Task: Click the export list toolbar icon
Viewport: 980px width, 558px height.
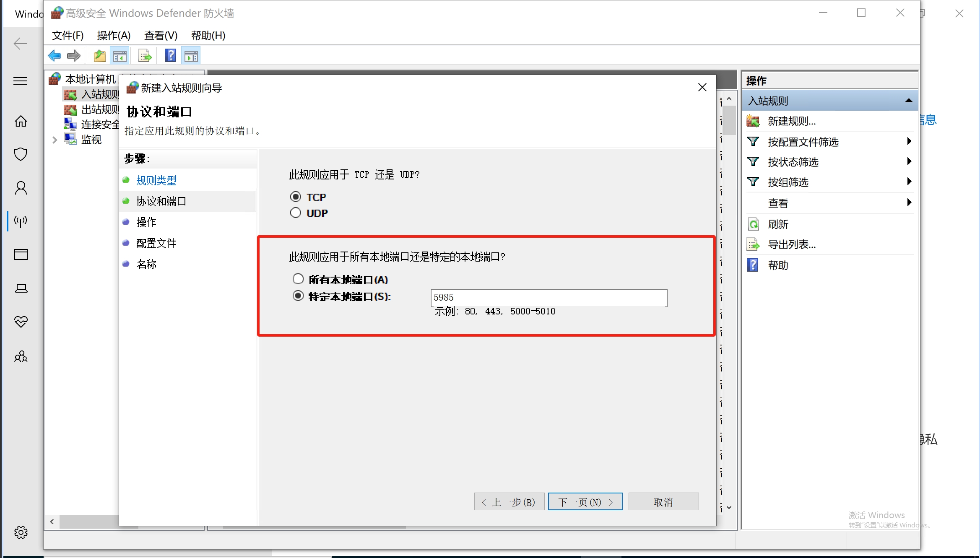Action: [144, 56]
